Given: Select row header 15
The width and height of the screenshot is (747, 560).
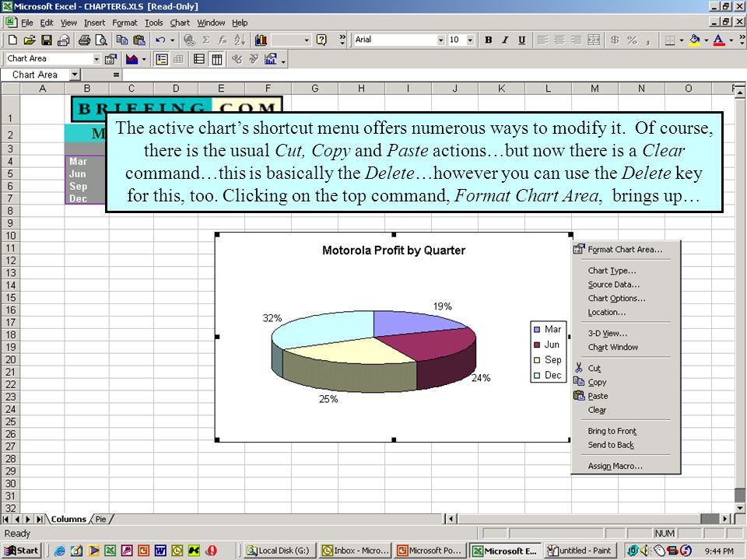Looking at the screenshot, I should click(x=10, y=298).
